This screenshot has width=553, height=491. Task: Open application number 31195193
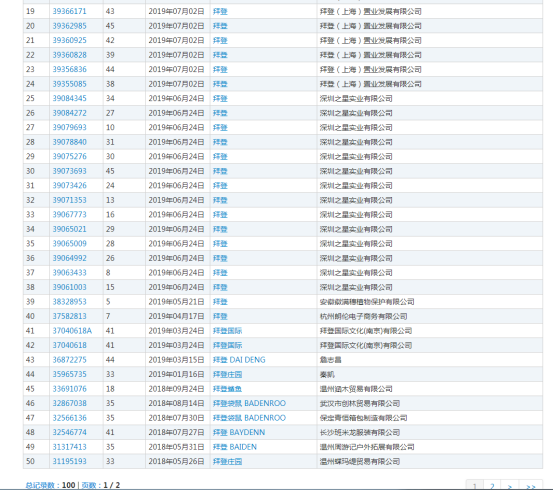click(69, 461)
